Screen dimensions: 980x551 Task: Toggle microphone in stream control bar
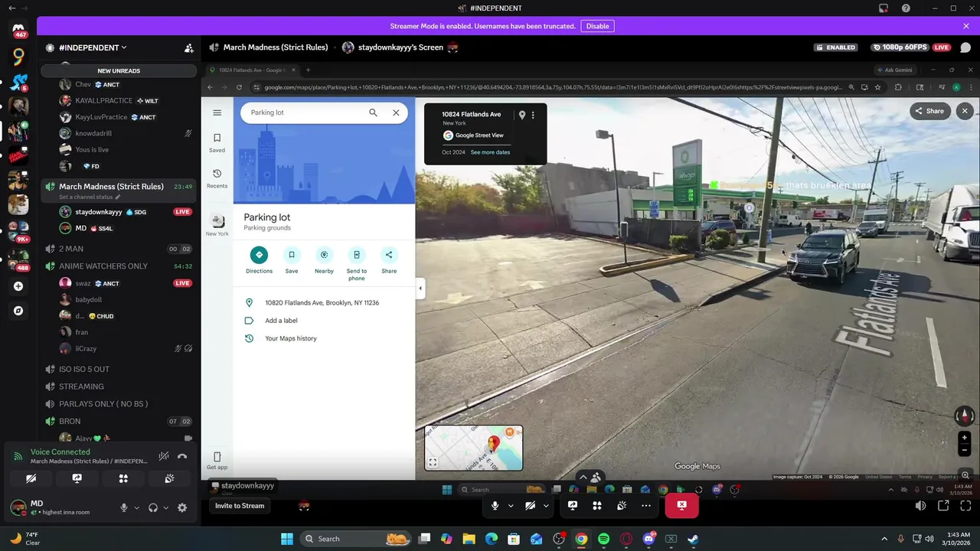point(495,506)
